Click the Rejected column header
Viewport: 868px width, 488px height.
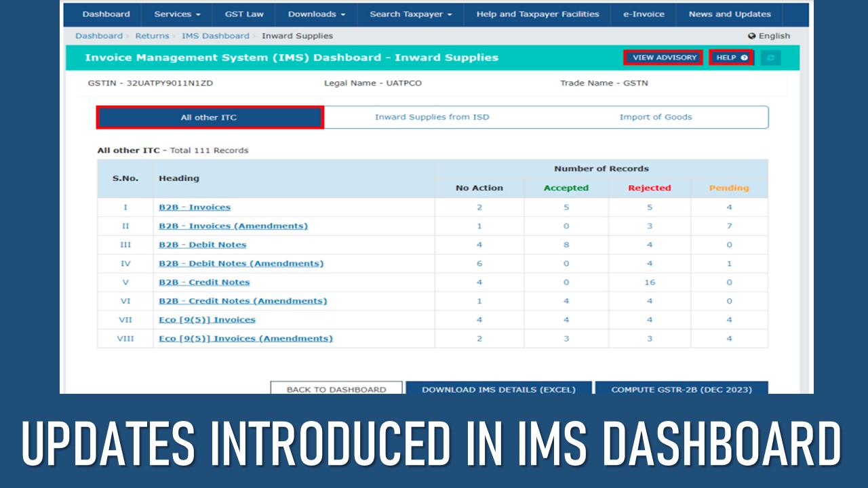click(650, 188)
